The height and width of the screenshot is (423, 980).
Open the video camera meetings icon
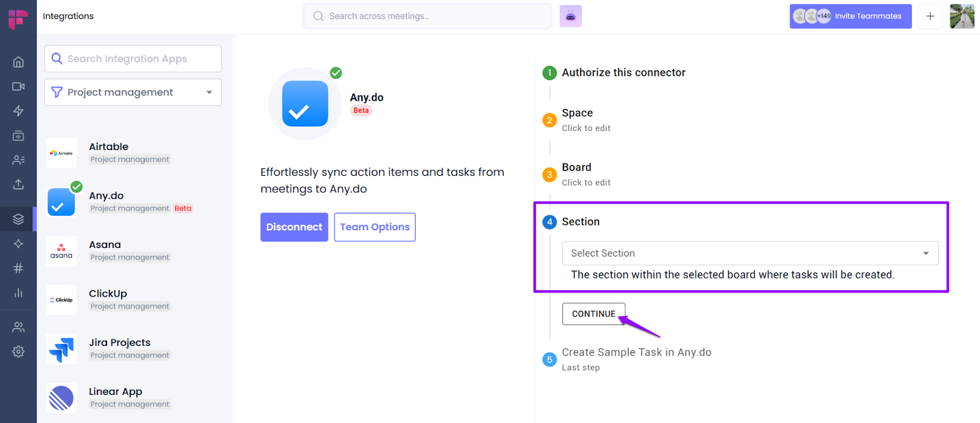[18, 86]
